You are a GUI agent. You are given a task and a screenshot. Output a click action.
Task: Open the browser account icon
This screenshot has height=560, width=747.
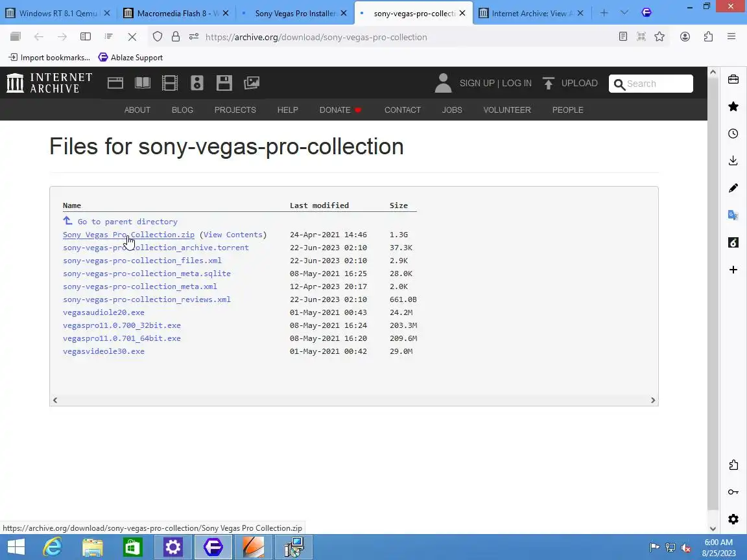pos(685,37)
